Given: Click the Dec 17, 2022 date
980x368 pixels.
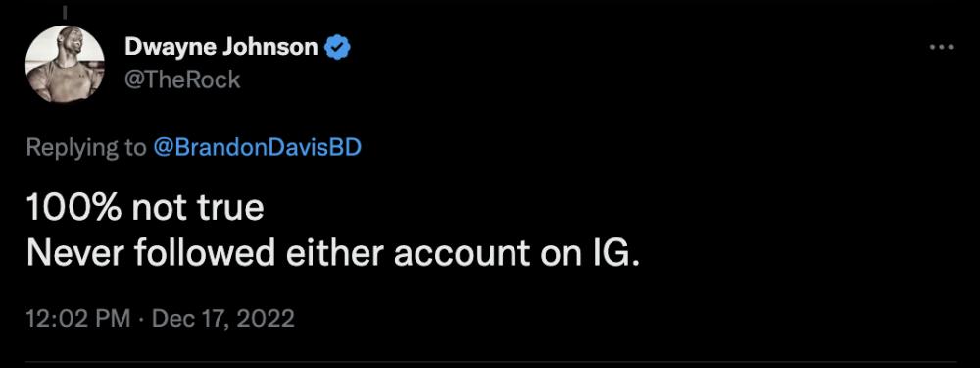Looking at the screenshot, I should click(223, 319).
